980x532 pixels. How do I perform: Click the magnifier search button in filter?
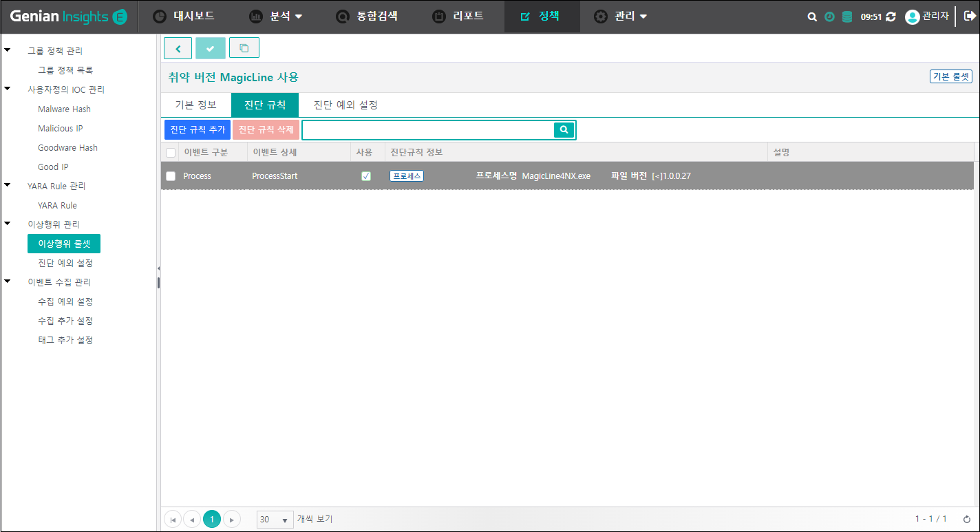coord(564,129)
